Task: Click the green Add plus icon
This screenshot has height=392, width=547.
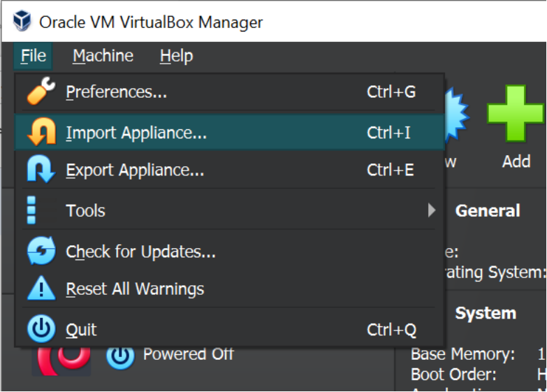Action: point(516,113)
